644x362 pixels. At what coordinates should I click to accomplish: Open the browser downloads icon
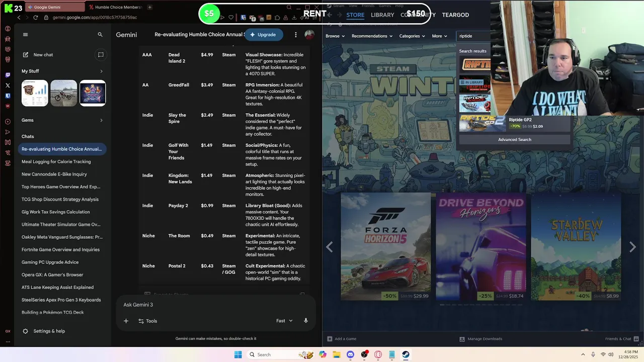tap(294, 18)
